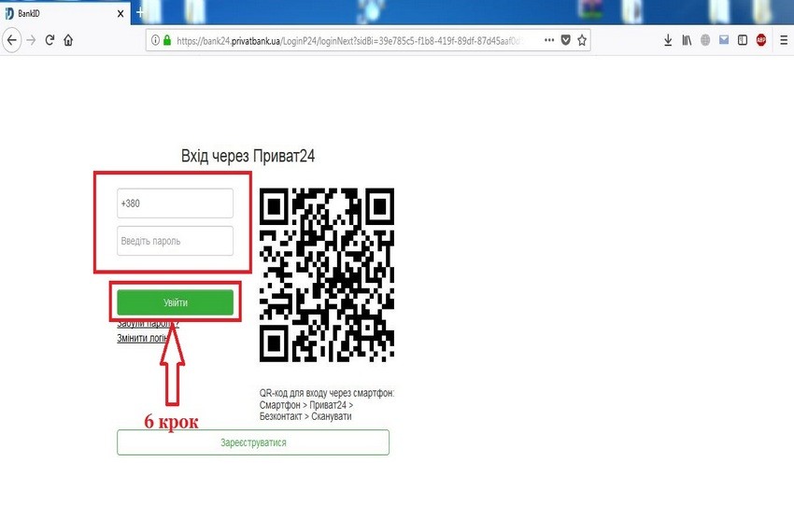Viewport: 794px width, 532px height.
Task: Open page actions three-dot menu
Action: point(549,40)
